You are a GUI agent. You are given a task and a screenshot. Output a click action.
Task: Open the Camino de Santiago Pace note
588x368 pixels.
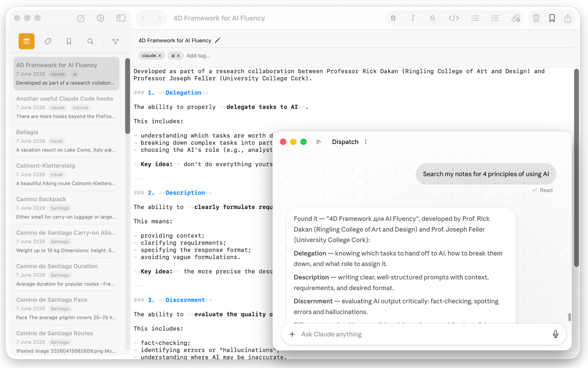point(66,309)
